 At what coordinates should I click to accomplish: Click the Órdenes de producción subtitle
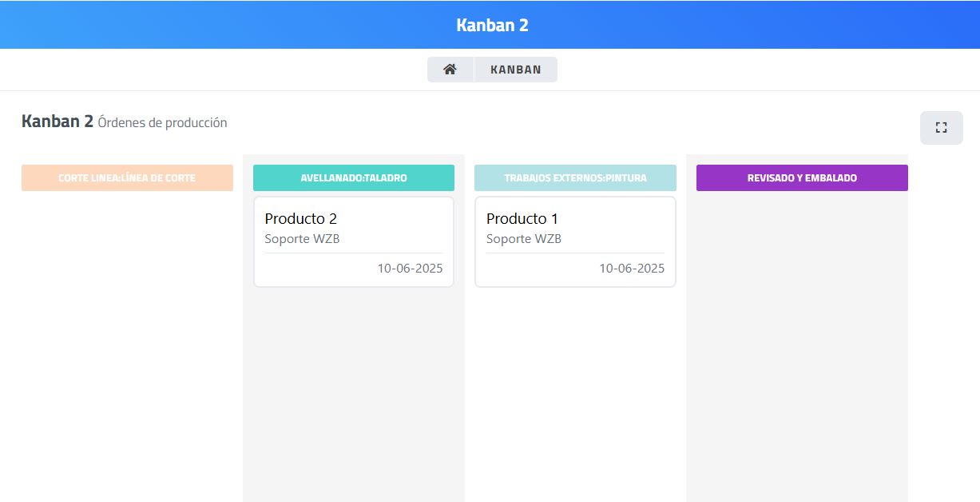coord(162,123)
